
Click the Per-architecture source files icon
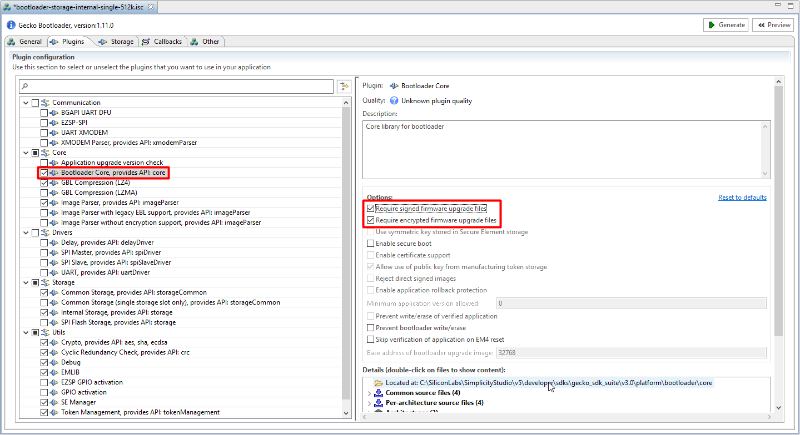coord(379,403)
